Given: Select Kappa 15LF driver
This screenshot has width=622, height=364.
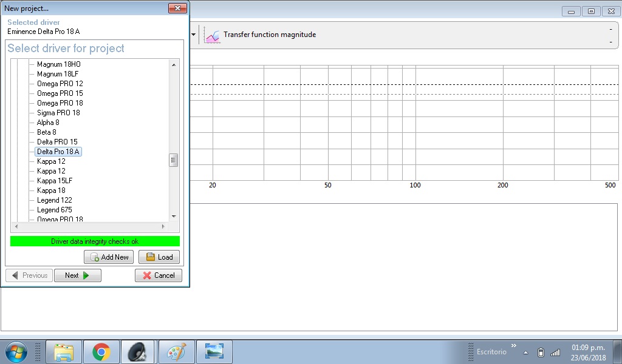Looking at the screenshot, I should [55, 181].
